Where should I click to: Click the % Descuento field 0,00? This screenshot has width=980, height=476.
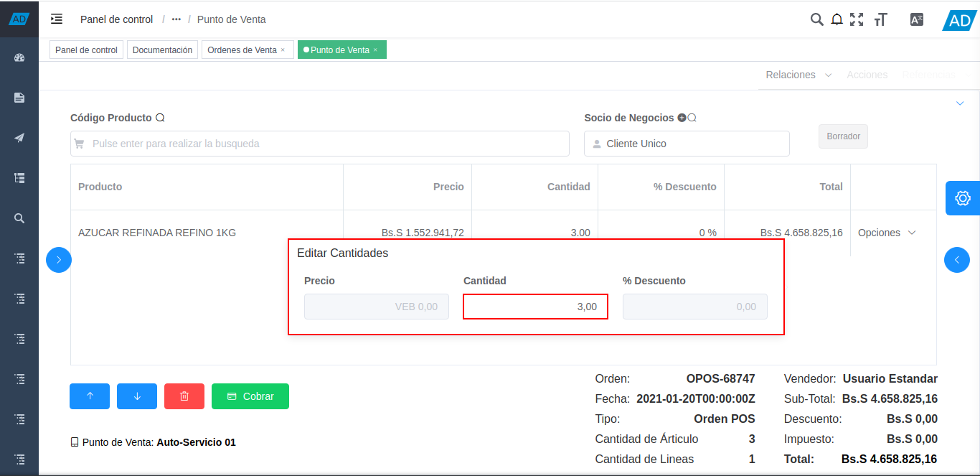pos(695,307)
